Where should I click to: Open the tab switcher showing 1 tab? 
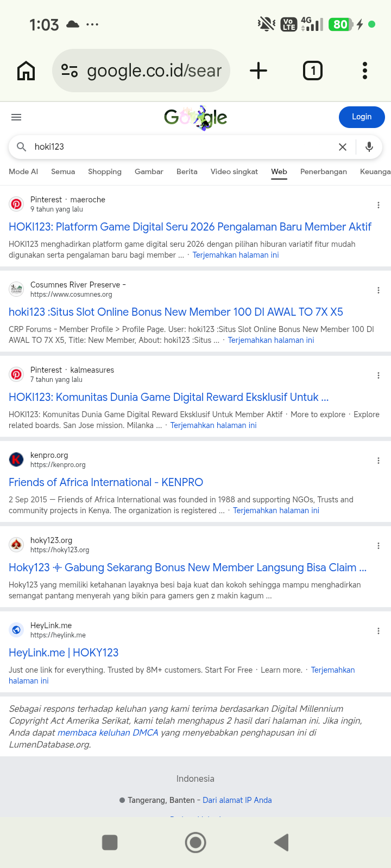313,71
